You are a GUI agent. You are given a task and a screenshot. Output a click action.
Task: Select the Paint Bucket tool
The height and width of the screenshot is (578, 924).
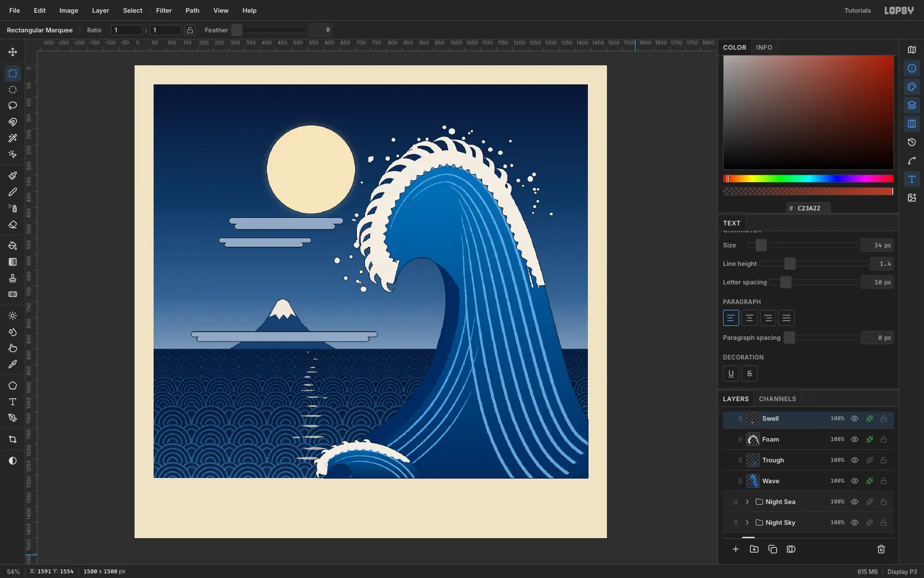[x=13, y=246]
